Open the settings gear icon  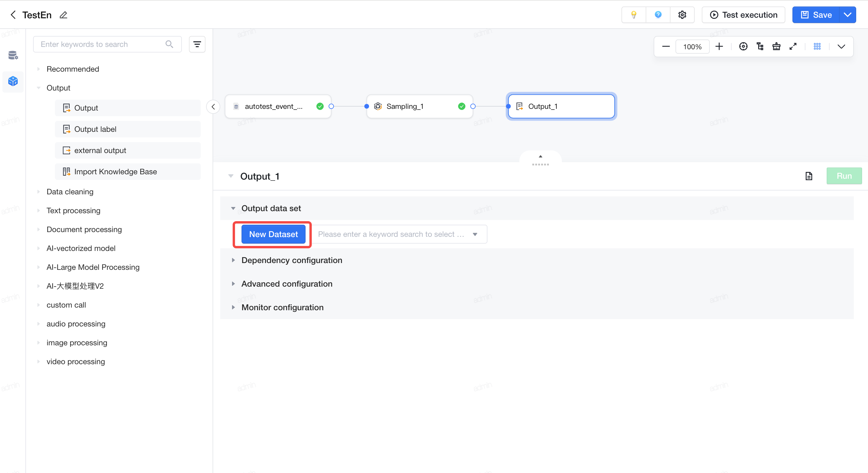pyautogui.click(x=682, y=15)
